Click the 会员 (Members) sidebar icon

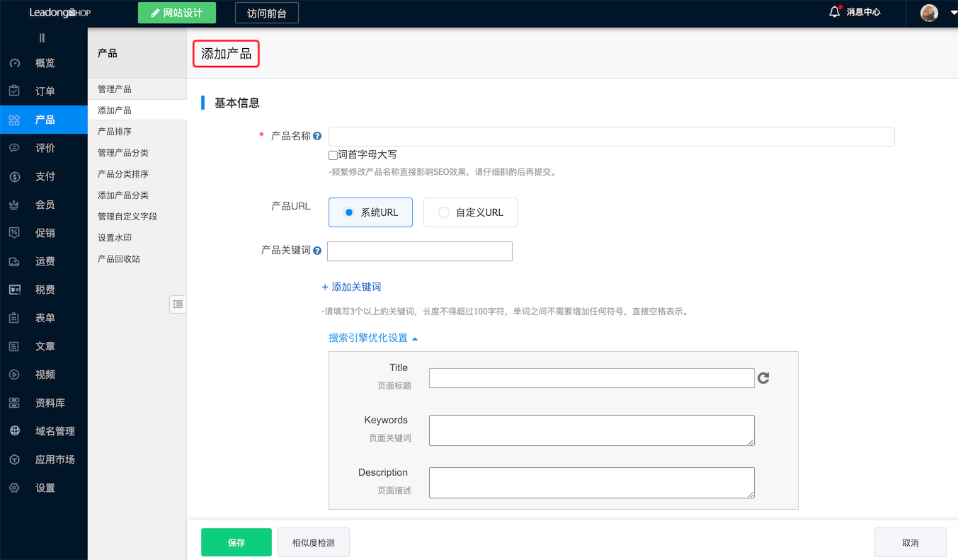[x=14, y=204]
